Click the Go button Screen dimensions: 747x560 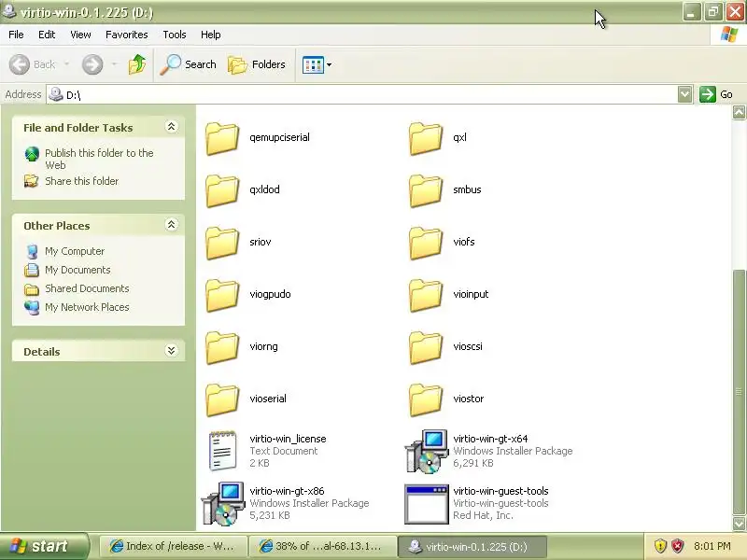pos(716,94)
